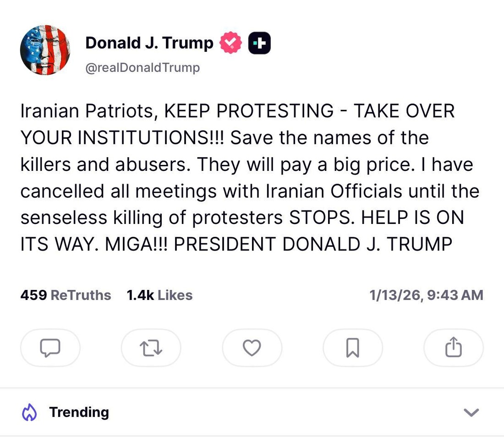
Task: Open the Trending section label
Action: (79, 412)
